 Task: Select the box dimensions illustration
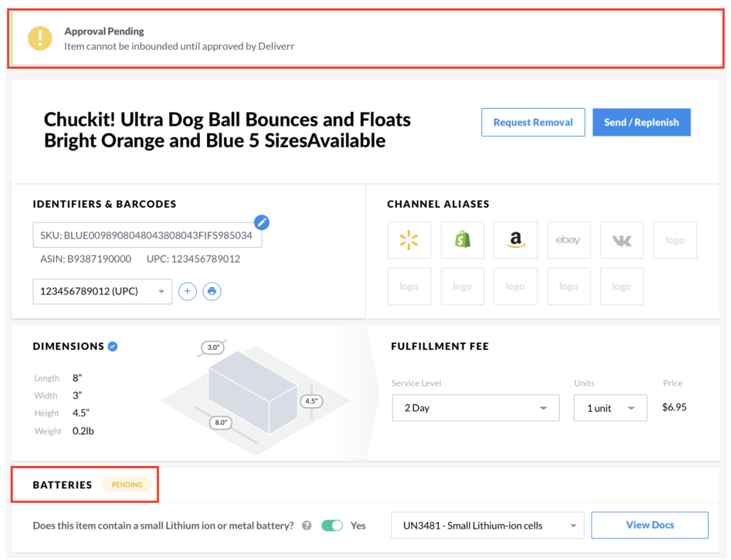coord(256,398)
